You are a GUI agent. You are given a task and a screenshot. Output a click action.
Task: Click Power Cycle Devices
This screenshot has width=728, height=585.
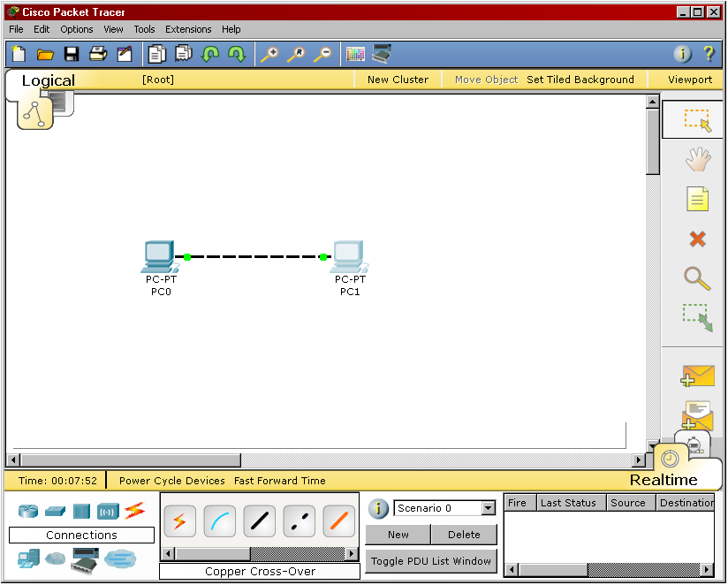171,481
